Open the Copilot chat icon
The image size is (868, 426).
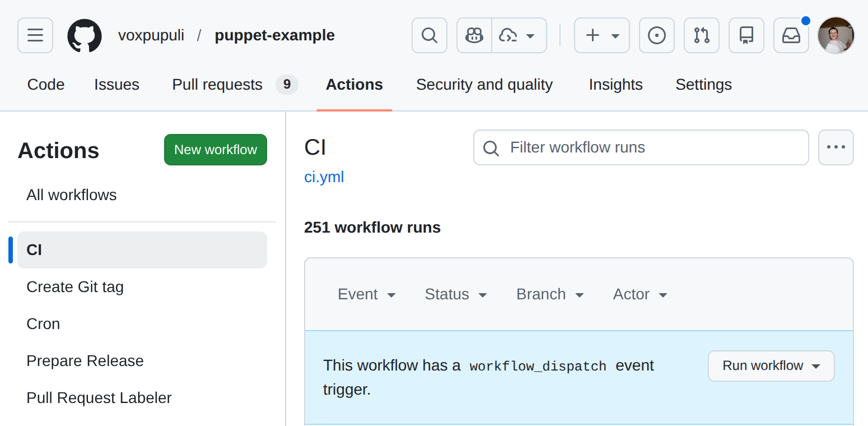click(474, 35)
